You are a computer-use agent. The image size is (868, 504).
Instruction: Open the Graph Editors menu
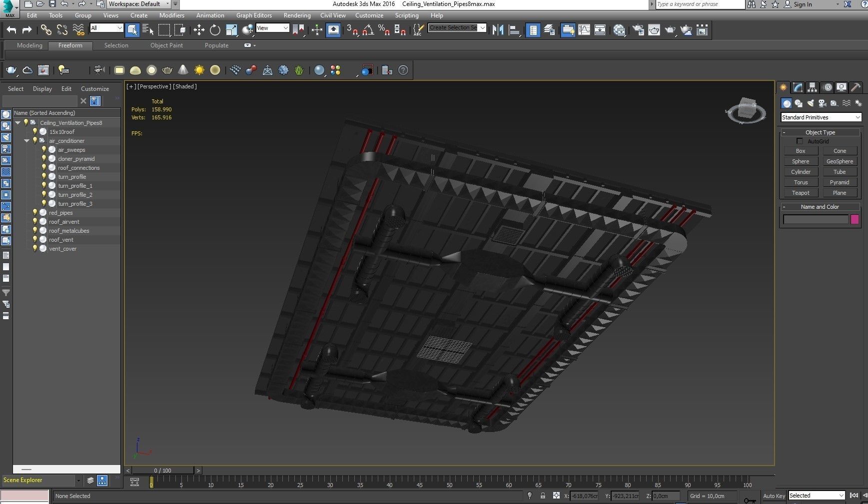[254, 15]
